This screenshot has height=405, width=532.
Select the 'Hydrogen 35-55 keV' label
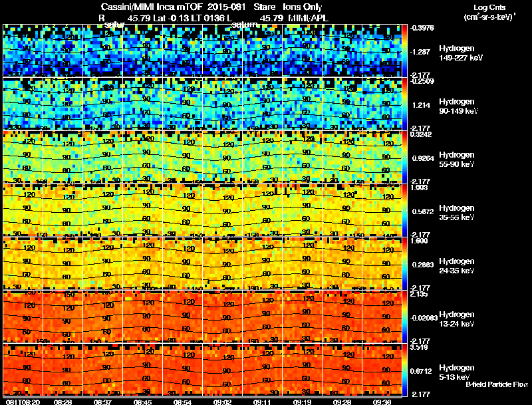point(457,213)
